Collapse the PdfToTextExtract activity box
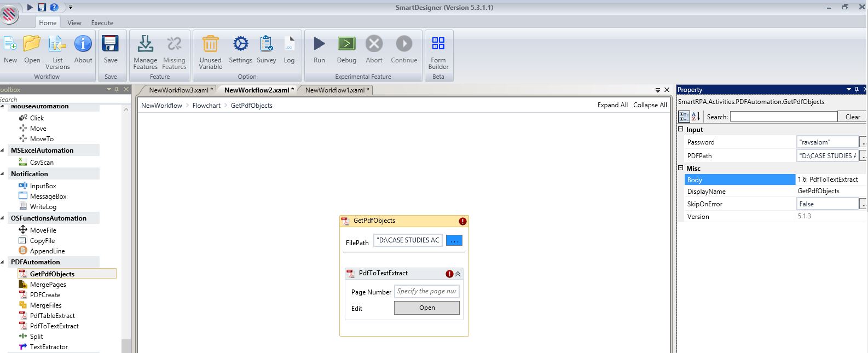868x353 pixels. [458, 274]
